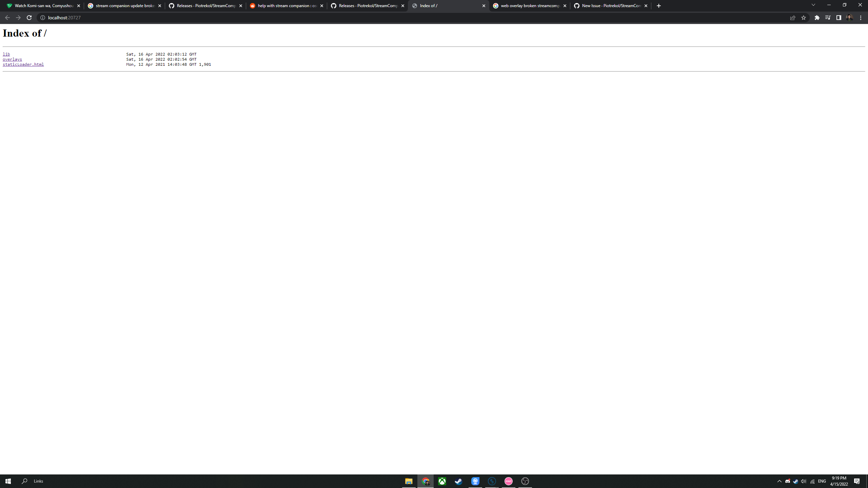
Task: Open the Xbox app from the taskbar
Action: click(x=442, y=481)
